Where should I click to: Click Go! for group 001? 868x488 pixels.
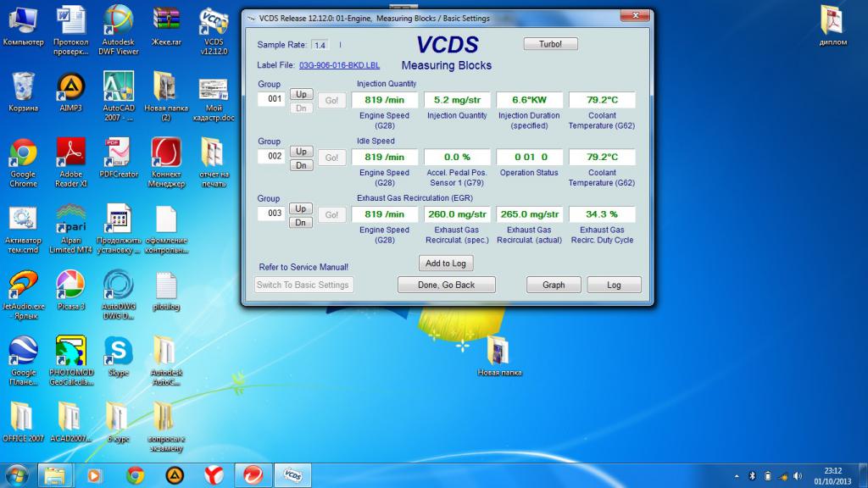331,100
